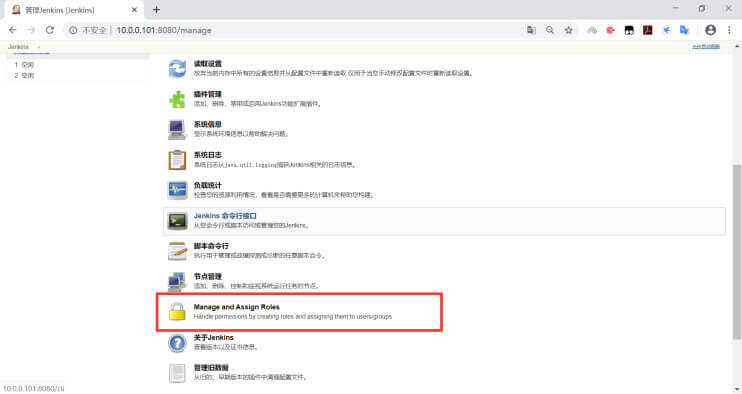742x394 pixels.
Task: Click the Load Statistics monitor icon
Action: coord(177,190)
